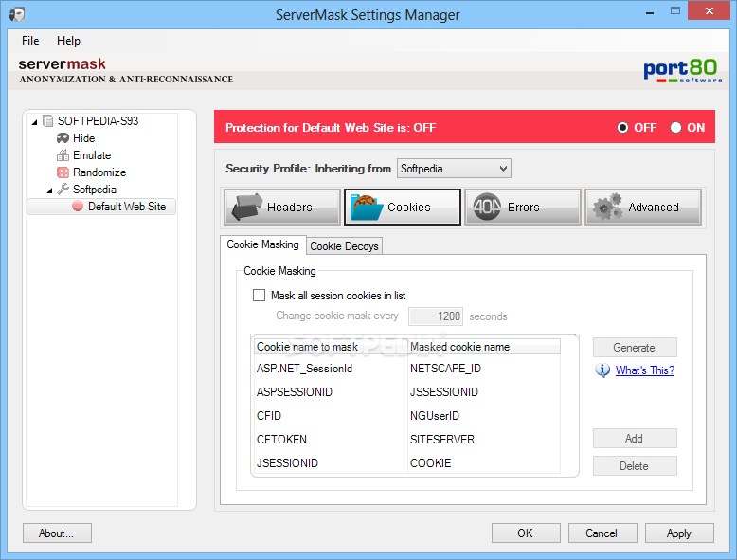The image size is (737, 560).
Task: Open the Headers settings section
Action: (282, 207)
